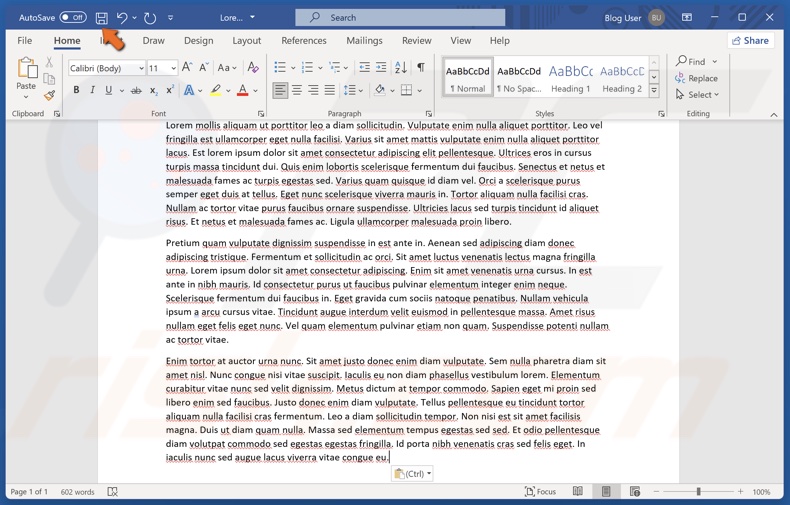Show paragraph marks with pilcrow icon
Image resolution: width=790 pixels, height=505 pixels.
[420, 68]
